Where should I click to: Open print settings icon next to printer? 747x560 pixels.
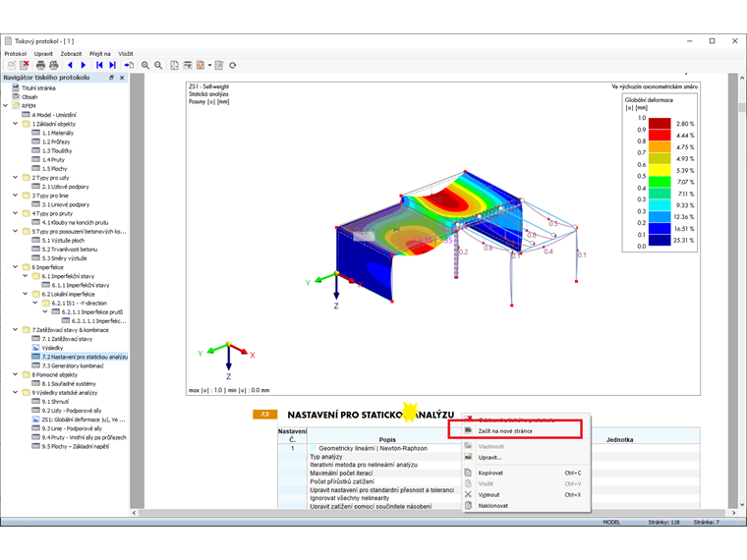54,65
